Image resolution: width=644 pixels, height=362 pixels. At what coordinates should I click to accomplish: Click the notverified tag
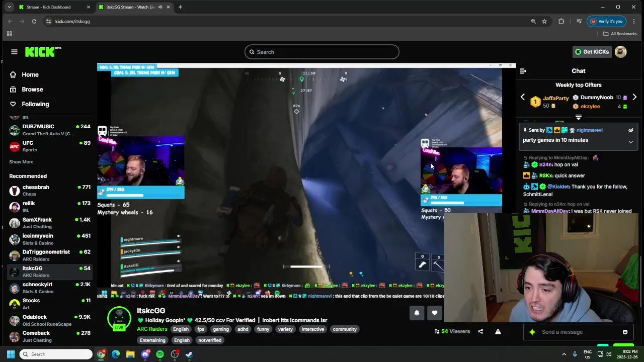pos(210,340)
